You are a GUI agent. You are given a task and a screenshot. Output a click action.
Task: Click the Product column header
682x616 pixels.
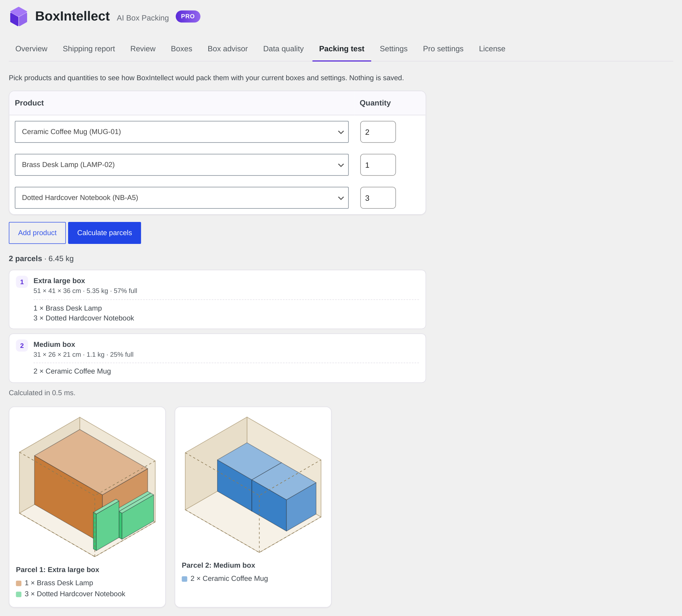[29, 103]
